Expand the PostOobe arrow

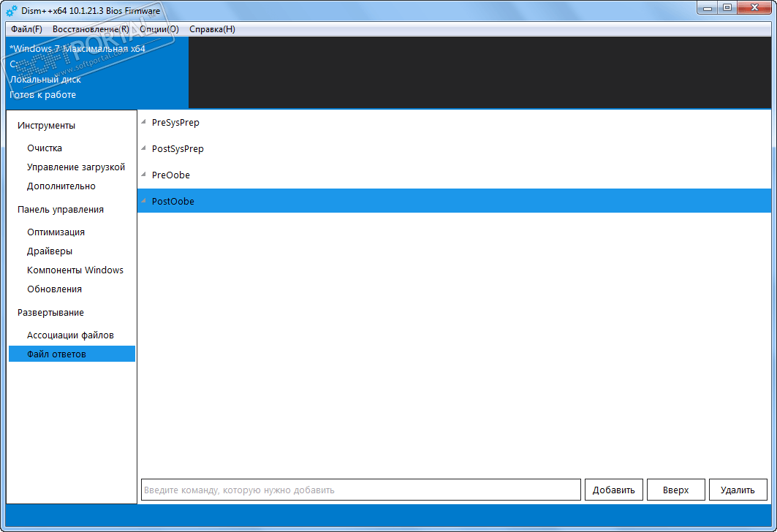144,201
